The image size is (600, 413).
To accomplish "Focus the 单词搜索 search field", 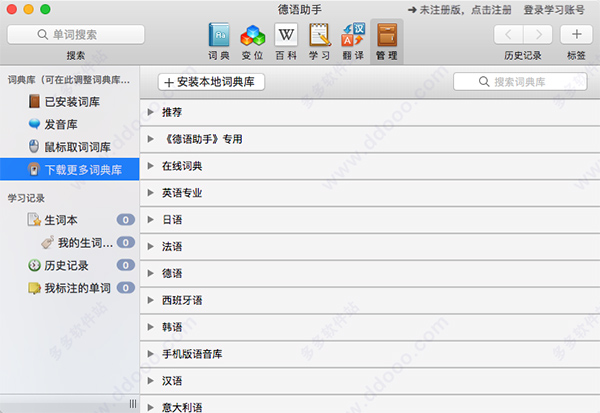I will point(76,34).
